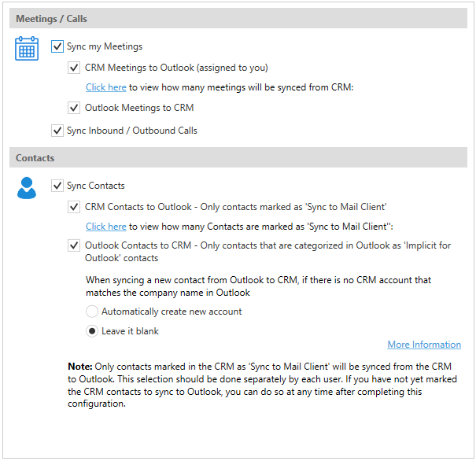Select the Leave it blank radio button

92,331
